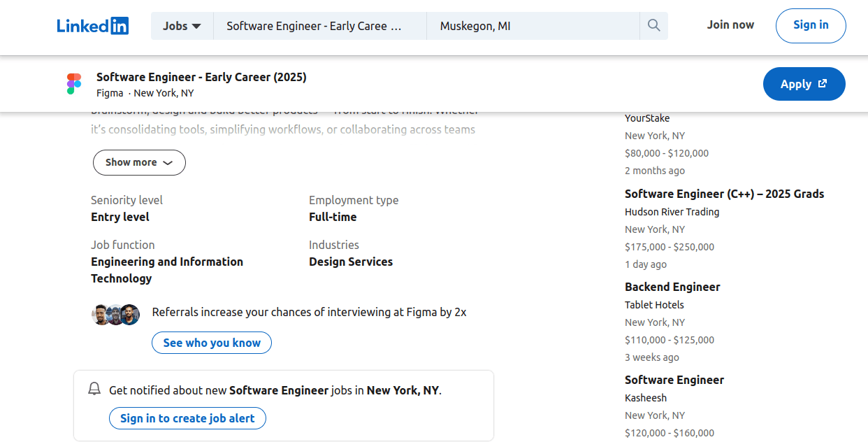Viewport: 868px width, 442px height.
Task: Click the referrals increase your chances text
Action: click(309, 312)
